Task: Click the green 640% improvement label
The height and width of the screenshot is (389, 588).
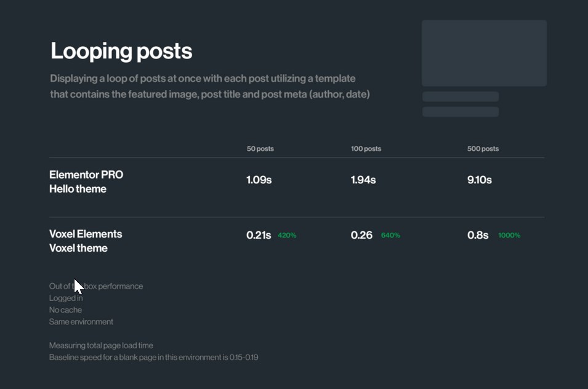Action: point(390,235)
